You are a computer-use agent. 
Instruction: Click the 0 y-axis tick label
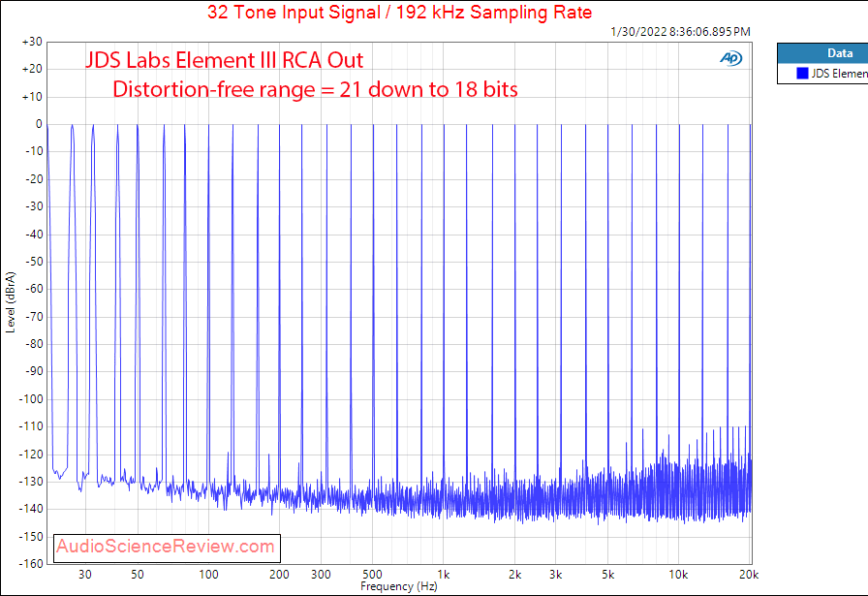[39, 124]
